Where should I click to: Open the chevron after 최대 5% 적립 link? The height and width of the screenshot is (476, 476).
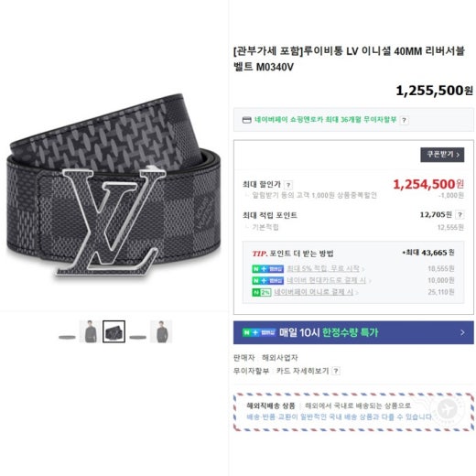click(x=362, y=269)
